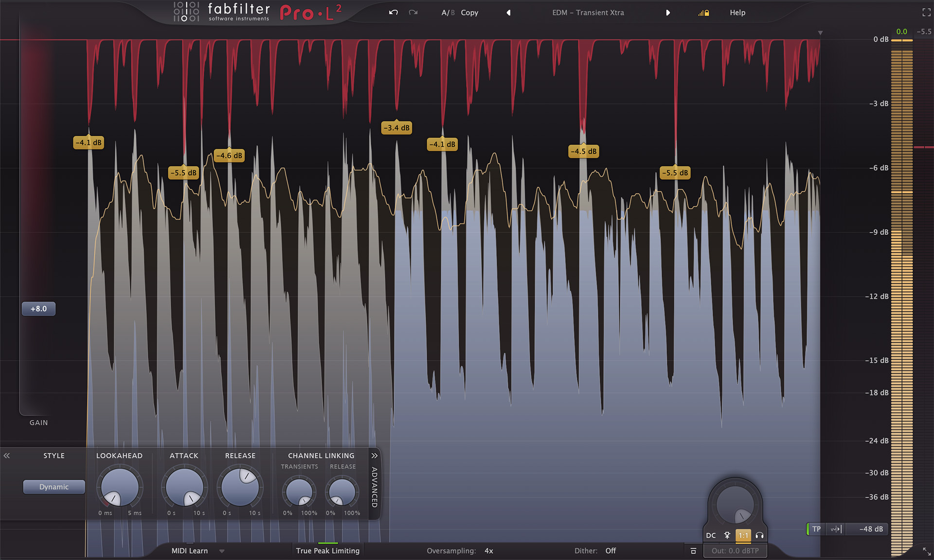The image size is (934, 560).
Task: Click the Release knob
Action: [x=240, y=487]
